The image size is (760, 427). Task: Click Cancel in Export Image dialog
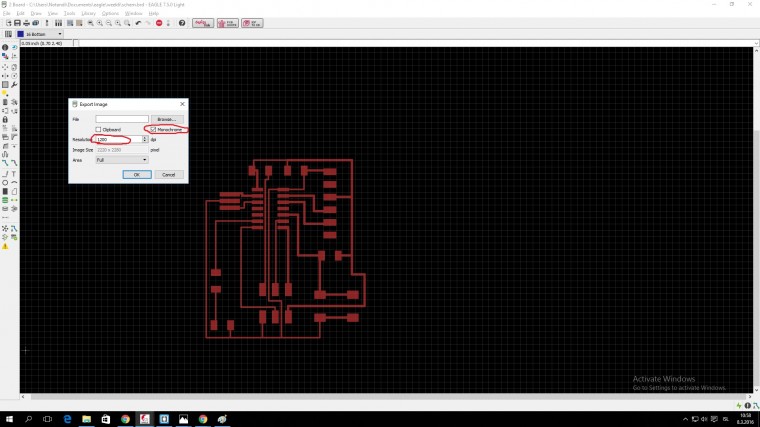tap(168, 174)
